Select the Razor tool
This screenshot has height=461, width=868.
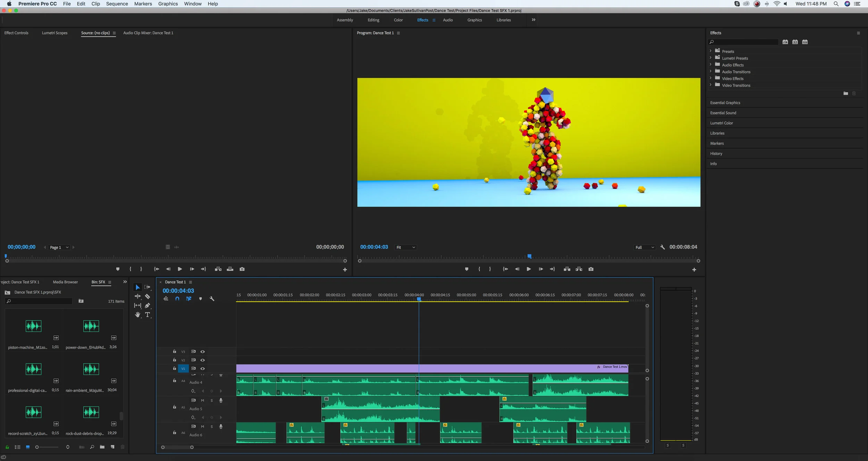pos(148,296)
